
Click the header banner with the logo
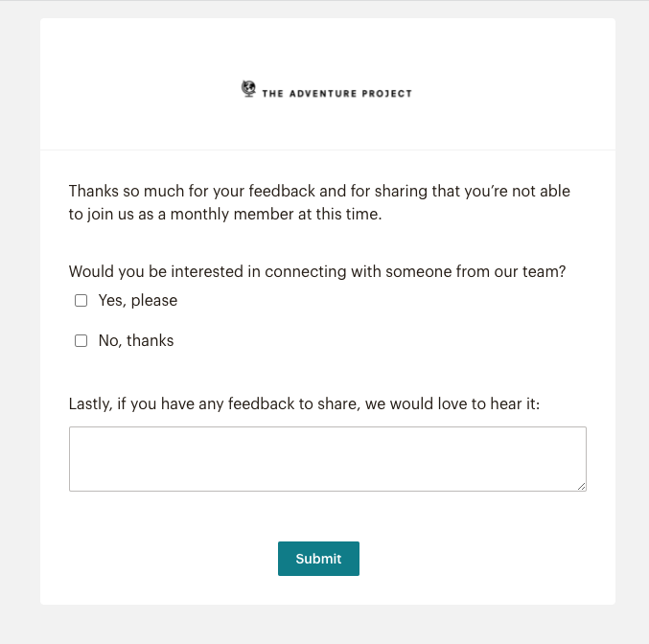pyautogui.click(x=328, y=84)
